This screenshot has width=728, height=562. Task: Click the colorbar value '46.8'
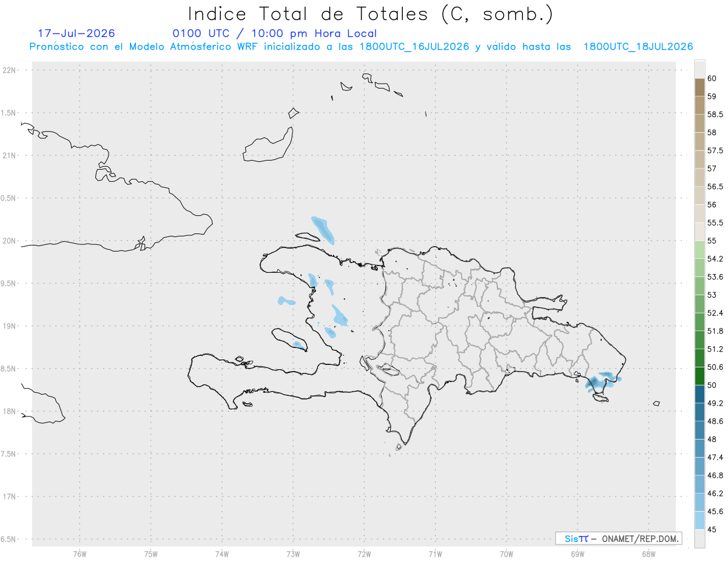[715, 475]
